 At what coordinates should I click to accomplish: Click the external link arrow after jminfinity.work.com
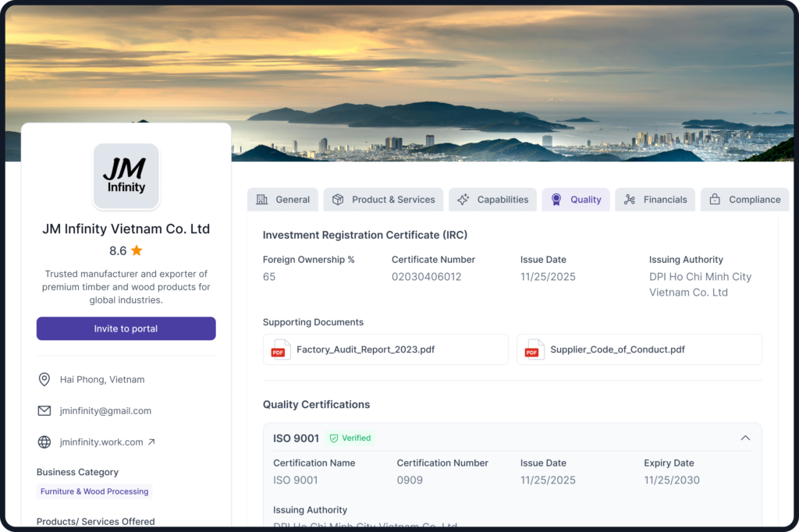[x=151, y=442]
